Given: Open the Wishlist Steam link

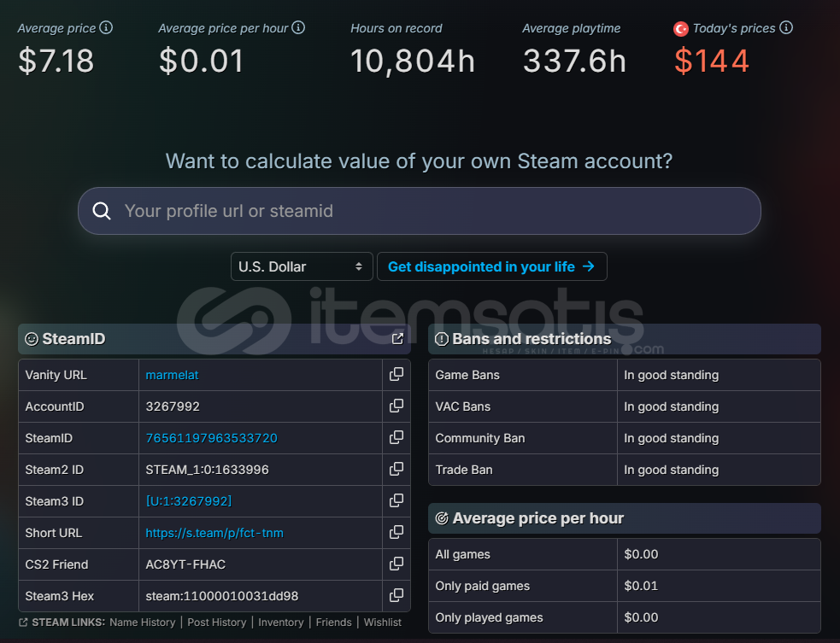Looking at the screenshot, I should [383, 623].
